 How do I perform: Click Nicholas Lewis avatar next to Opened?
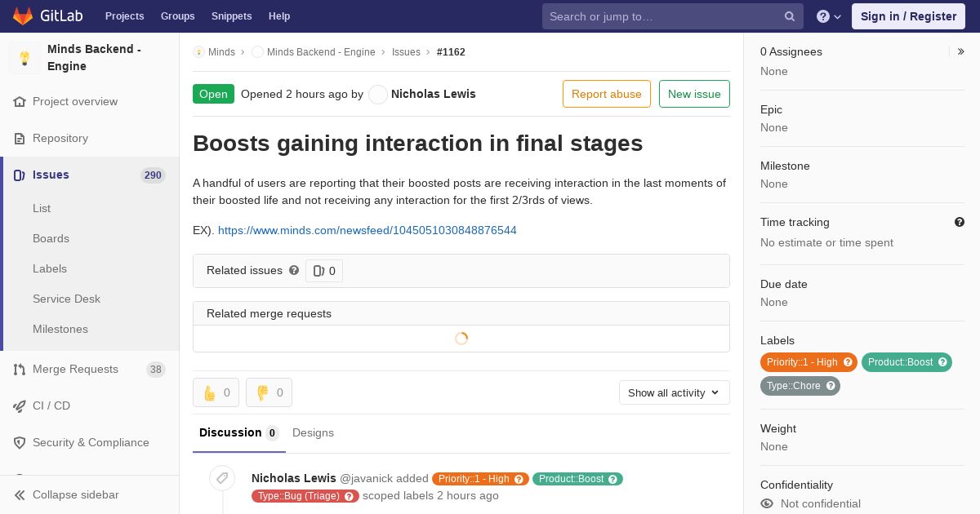click(378, 95)
